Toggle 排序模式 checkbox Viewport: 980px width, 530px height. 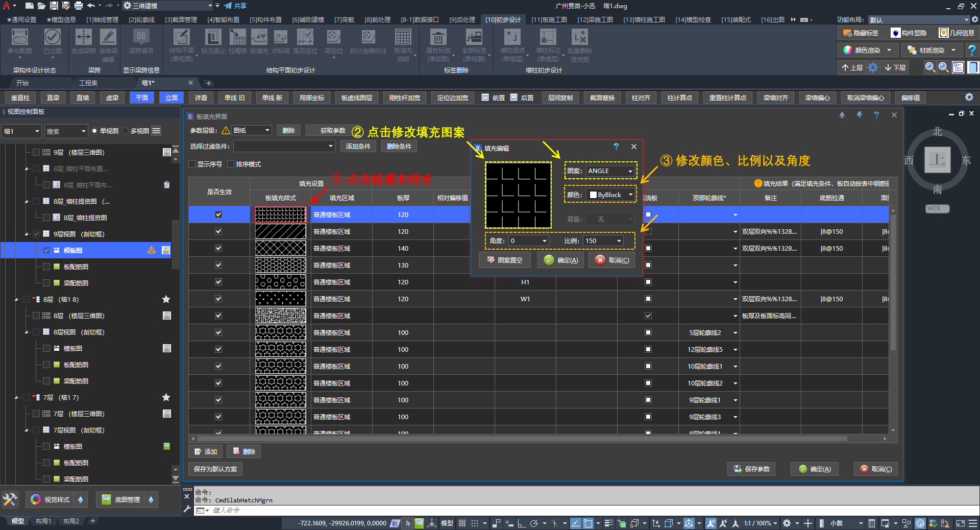pyautogui.click(x=231, y=164)
